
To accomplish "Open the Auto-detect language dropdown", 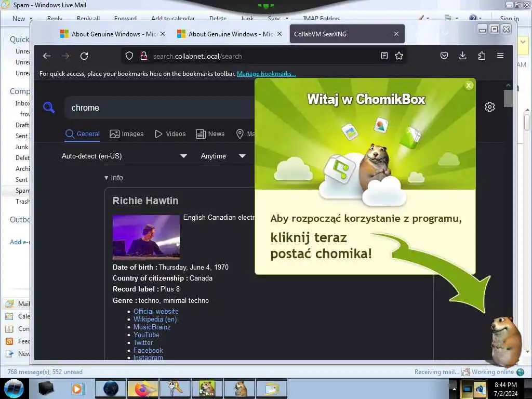I will click(124, 156).
